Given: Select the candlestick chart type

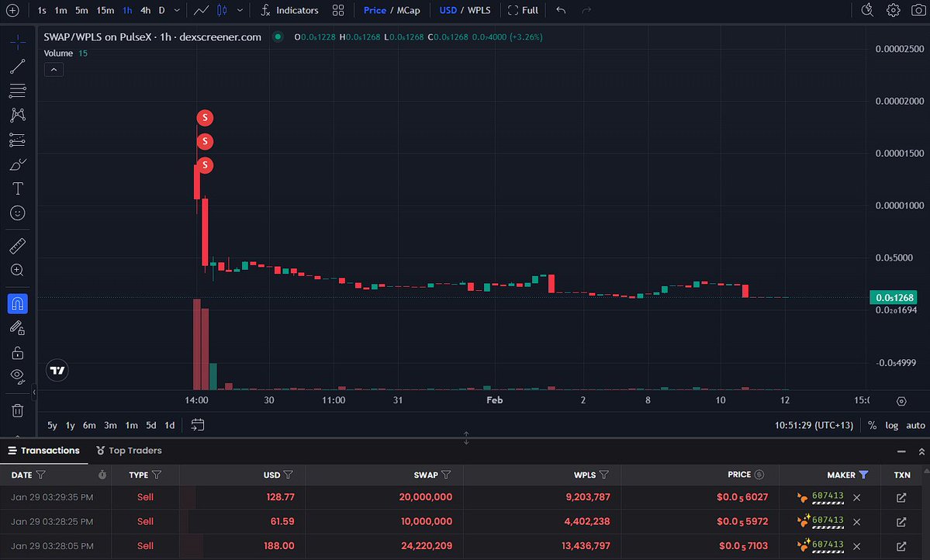Looking at the screenshot, I should pyautogui.click(x=222, y=10).
